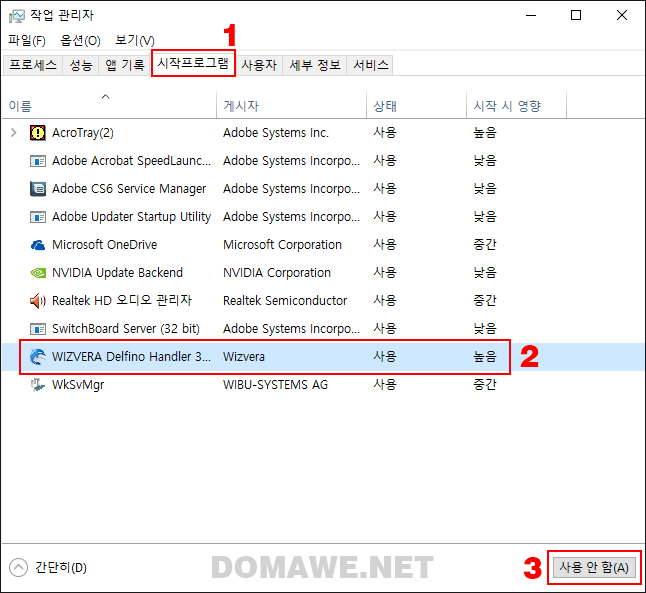
Task: Click the Microsoft OneDrive cloud icon
Action: coord(38,245)
